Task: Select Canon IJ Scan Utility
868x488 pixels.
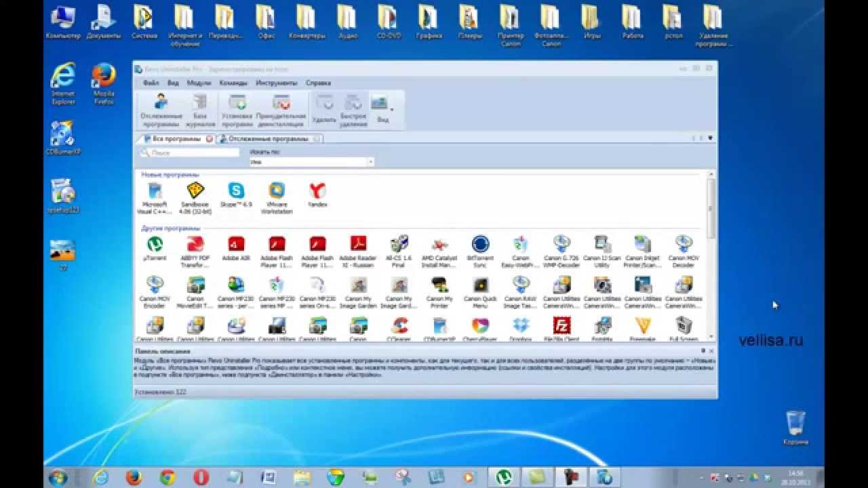Action: [x=602, y=252]
